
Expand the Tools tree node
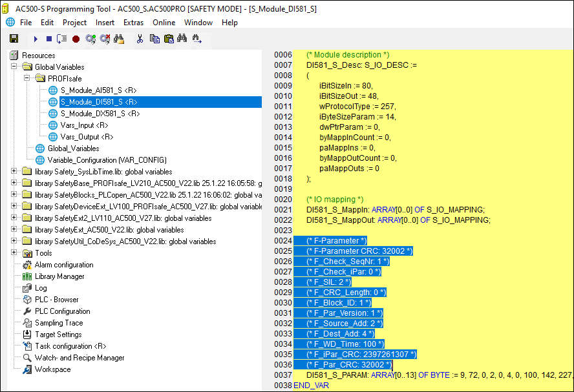click(x=14, y=253)
